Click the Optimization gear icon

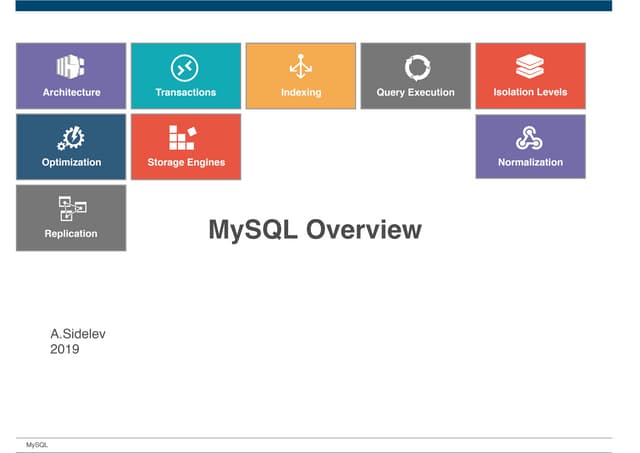coord(71,137)
